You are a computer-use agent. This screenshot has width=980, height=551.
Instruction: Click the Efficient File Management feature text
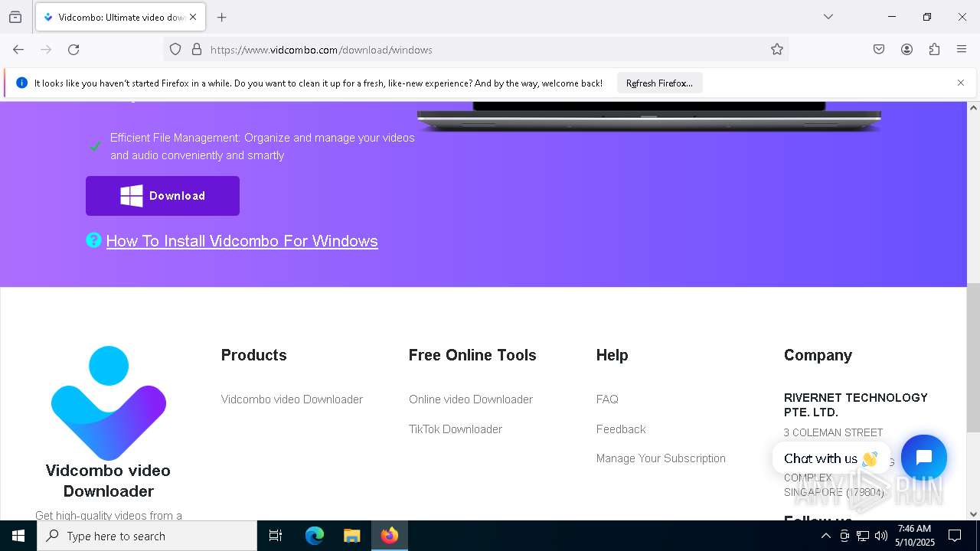(263, 146)
